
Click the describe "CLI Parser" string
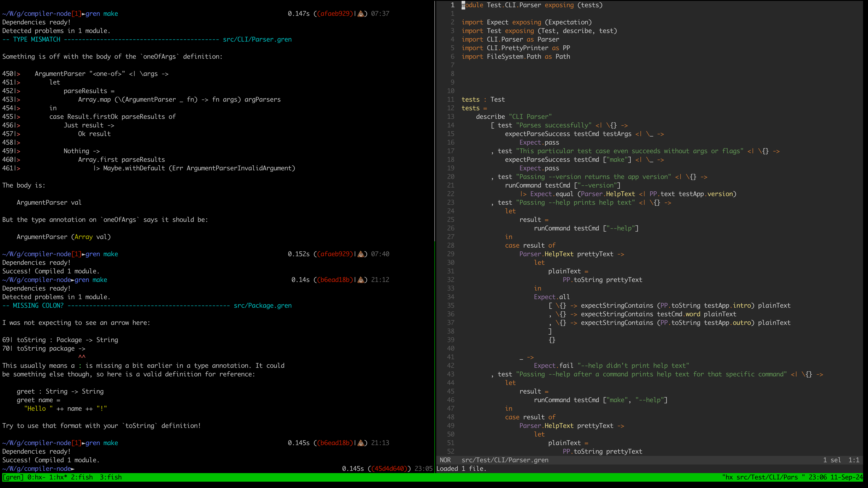click(530, 117)
